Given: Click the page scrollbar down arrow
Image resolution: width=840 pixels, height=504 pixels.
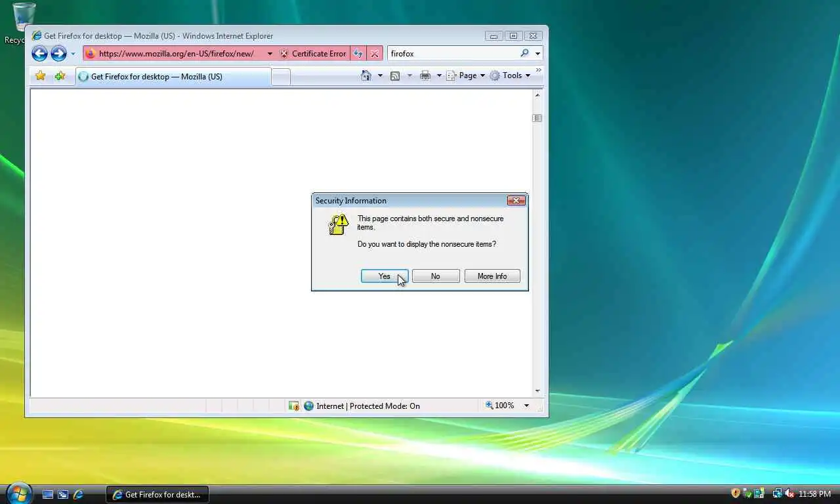Looking at the screenshot, I should tap(537, 391).
